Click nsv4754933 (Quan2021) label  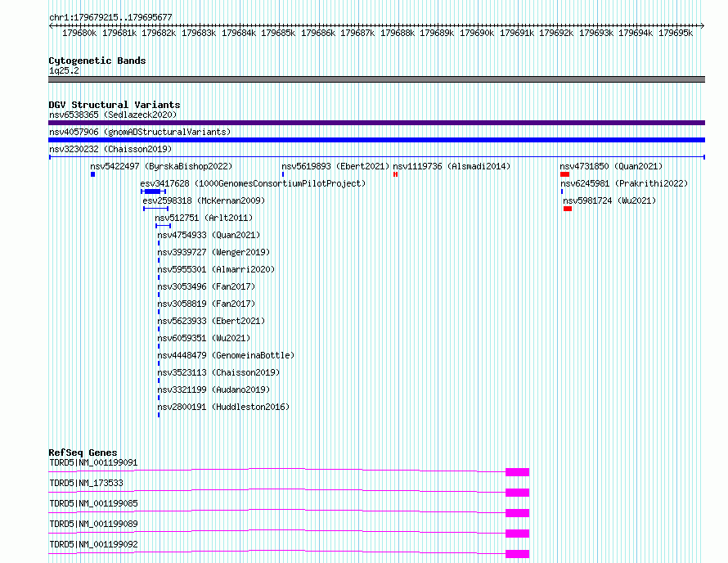pos(209,235)
